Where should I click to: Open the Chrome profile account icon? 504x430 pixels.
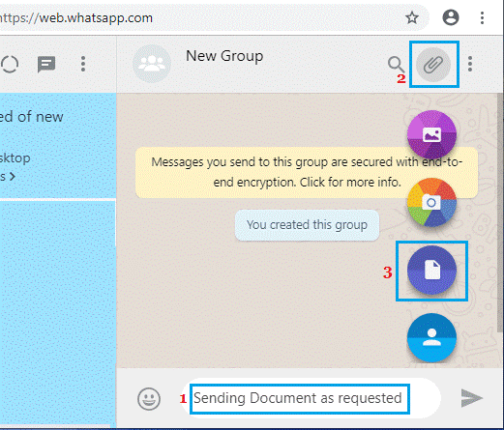[x=451, y=17]
